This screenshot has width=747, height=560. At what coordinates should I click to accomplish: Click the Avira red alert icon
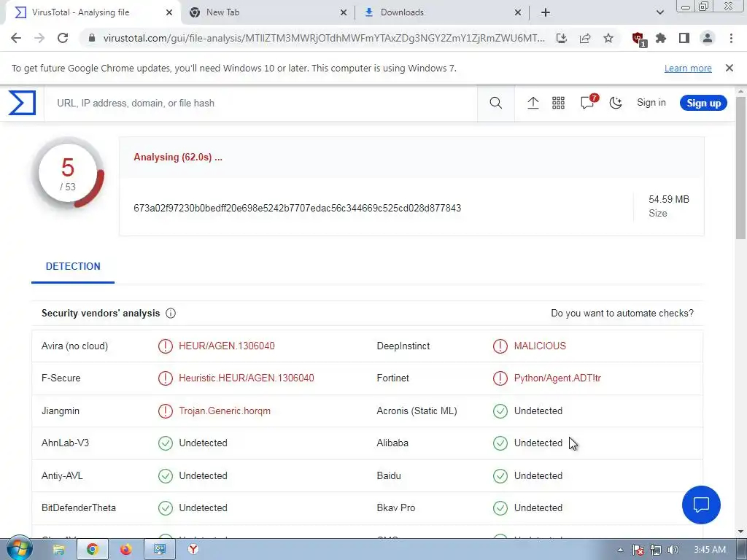166,346
